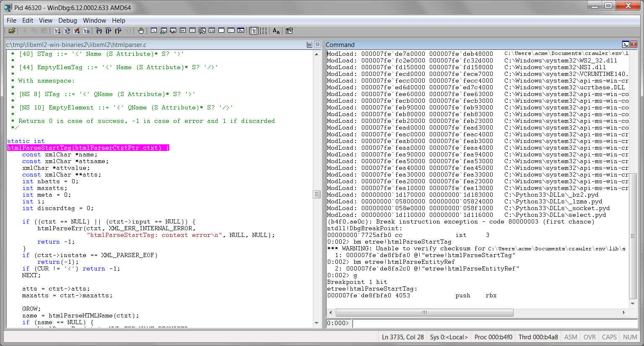Open the Window menu
Image resolution: width=644 pixels, height=346 pixels.
pyautogui.click(x=94, y=20)
